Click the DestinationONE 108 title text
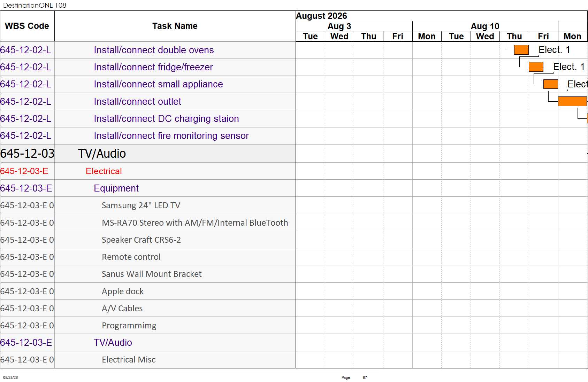 35,5
